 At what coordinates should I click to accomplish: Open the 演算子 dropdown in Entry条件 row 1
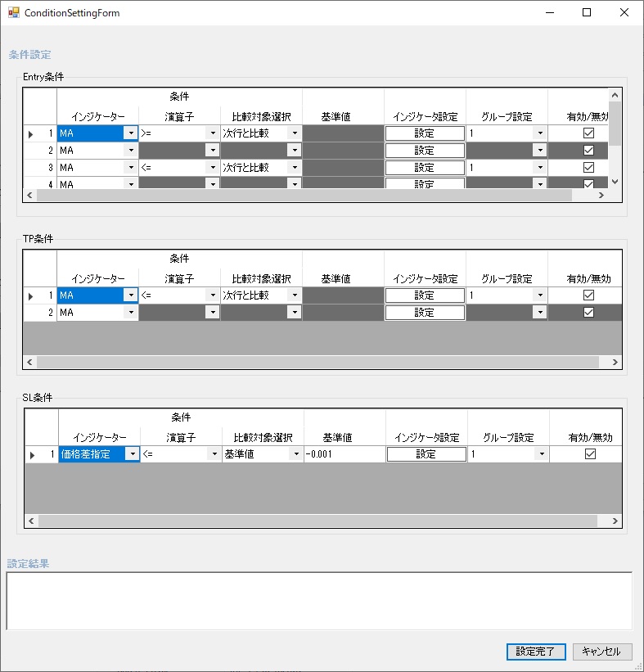pos(212,133)
